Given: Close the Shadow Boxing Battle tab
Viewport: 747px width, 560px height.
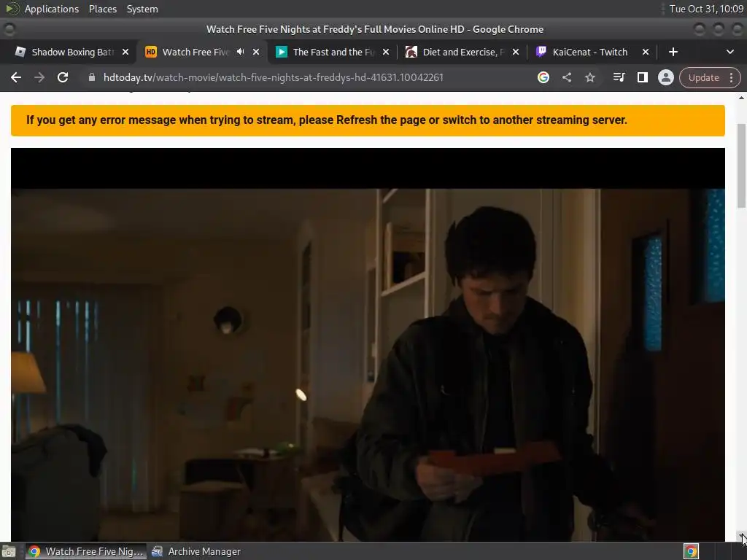Looking at the screenshot, I should pyautogui.click(x=125, y=52).
